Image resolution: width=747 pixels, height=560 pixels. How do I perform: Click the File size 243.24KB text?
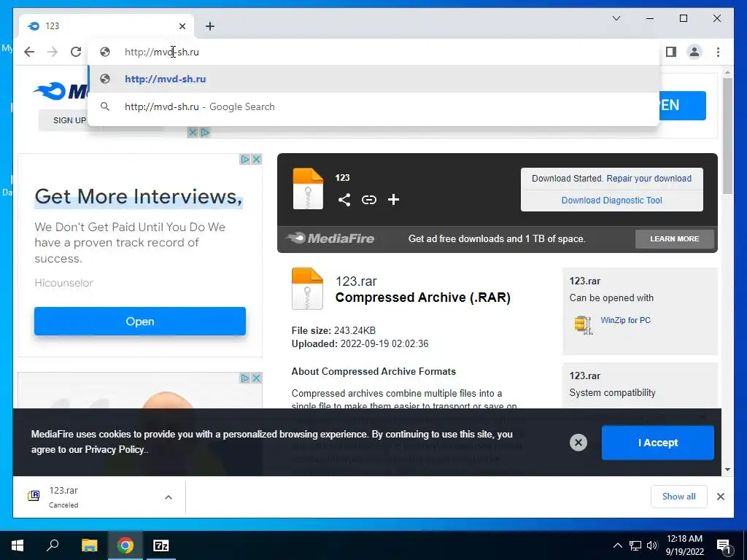coord(333,330)
